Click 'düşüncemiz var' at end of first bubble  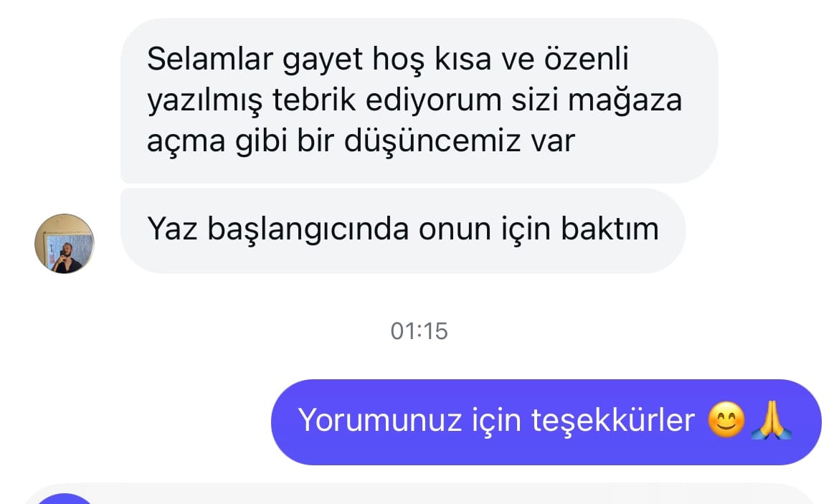click(x=460, y=143)
